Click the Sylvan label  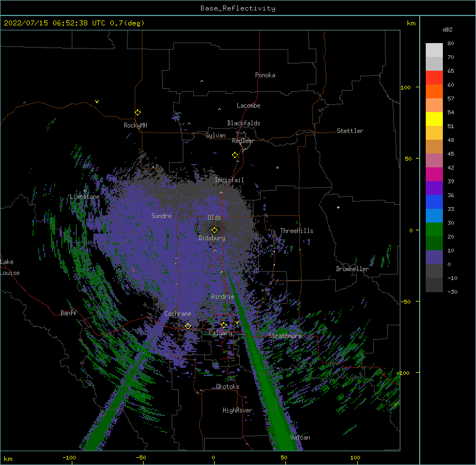click(215, 135)
